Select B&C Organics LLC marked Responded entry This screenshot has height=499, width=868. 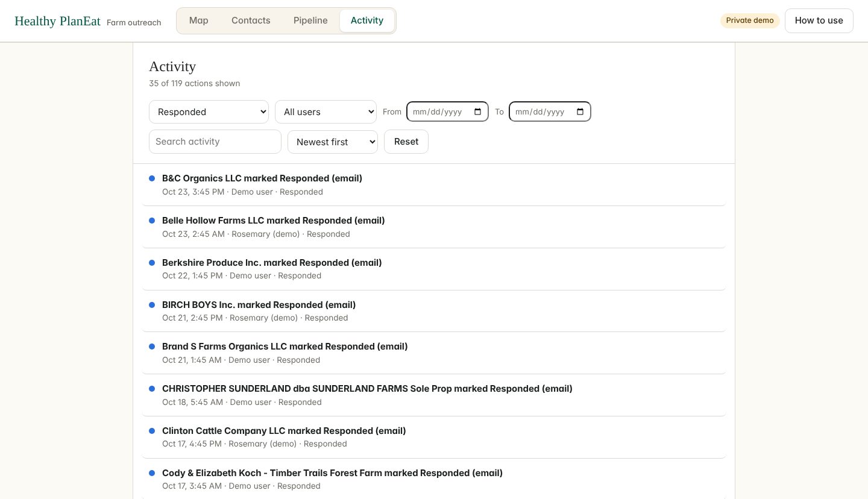[x=434, y=185]
